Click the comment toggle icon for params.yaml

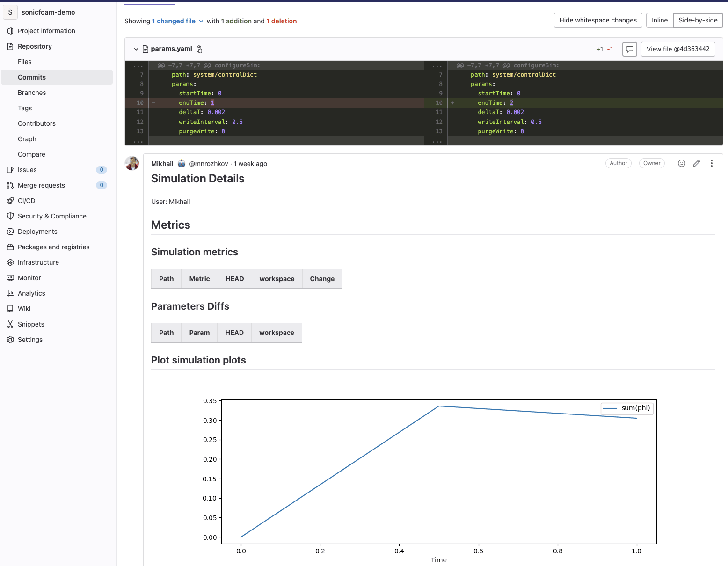[x=630, y=49]
